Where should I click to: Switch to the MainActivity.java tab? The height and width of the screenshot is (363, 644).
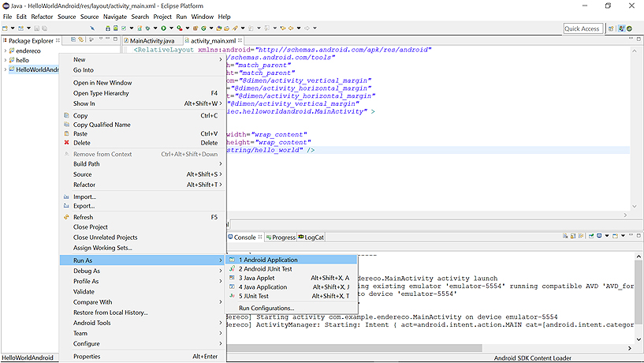pyautogui.click(x=151, y=40)
